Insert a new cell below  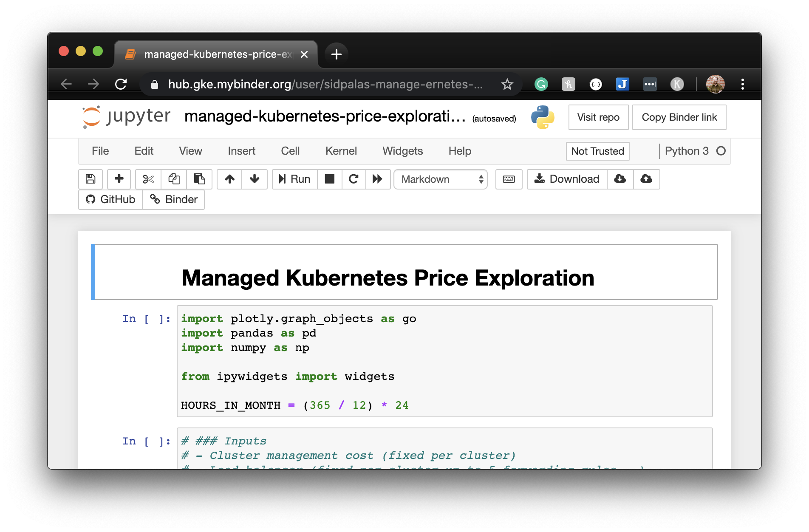(119, 179)
